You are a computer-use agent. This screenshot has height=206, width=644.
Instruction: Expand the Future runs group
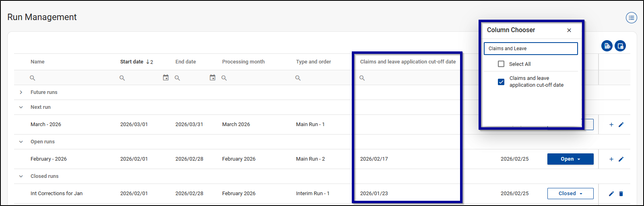click(21, 92)
